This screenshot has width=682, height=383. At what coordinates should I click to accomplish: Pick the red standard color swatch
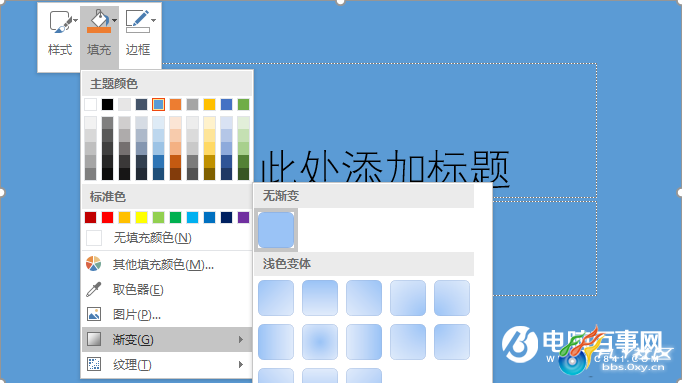(x=107, y=217)
